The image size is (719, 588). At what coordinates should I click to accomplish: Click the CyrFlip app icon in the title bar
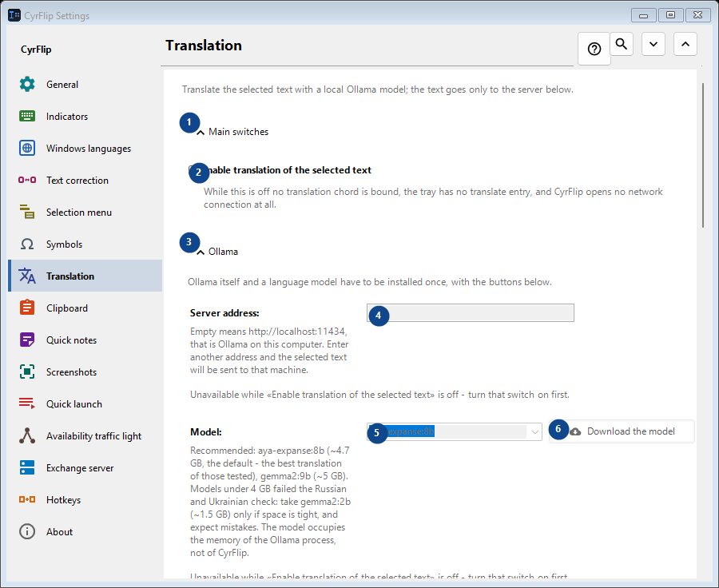[14, 15]
